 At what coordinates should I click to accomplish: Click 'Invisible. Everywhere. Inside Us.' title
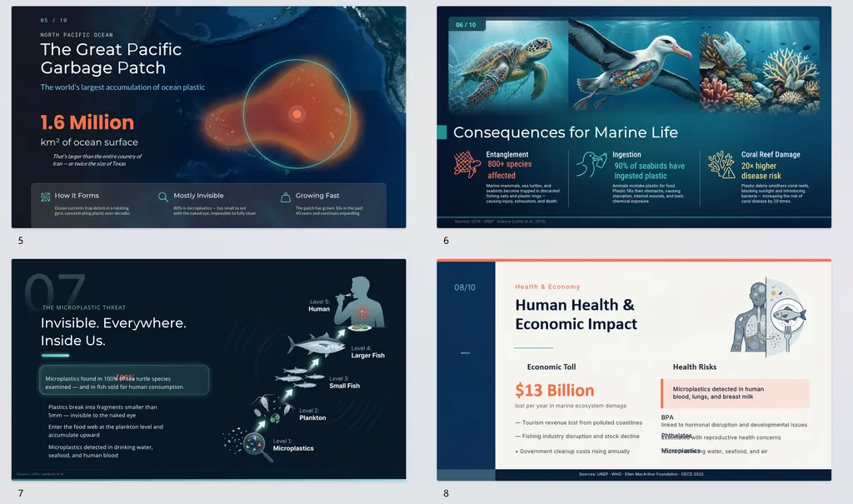(113, 332)
